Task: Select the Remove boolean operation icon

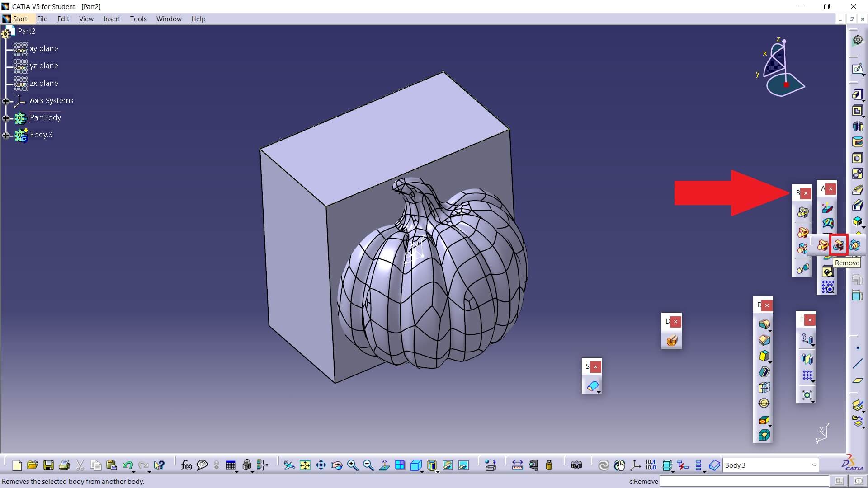Action: click(839, 245)
